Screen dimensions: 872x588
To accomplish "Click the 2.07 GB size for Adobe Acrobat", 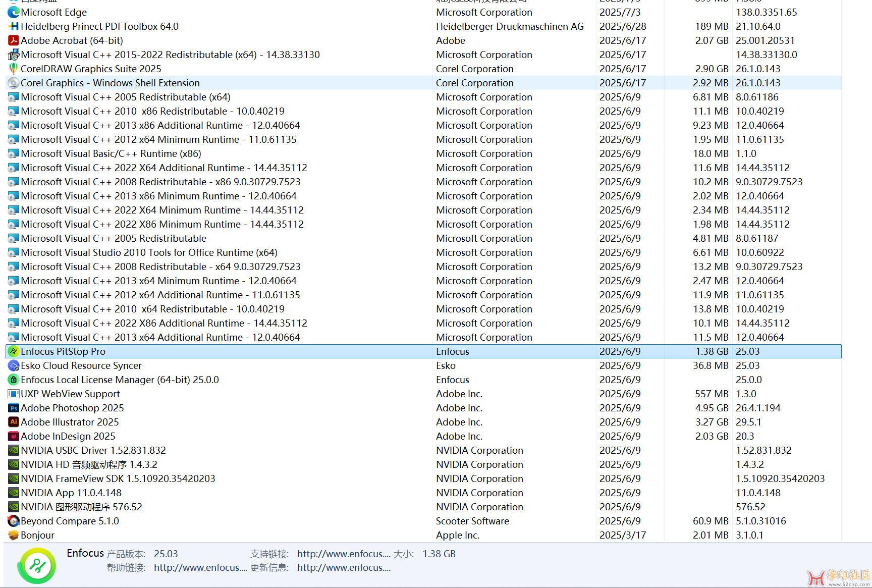I will (712, 40).
